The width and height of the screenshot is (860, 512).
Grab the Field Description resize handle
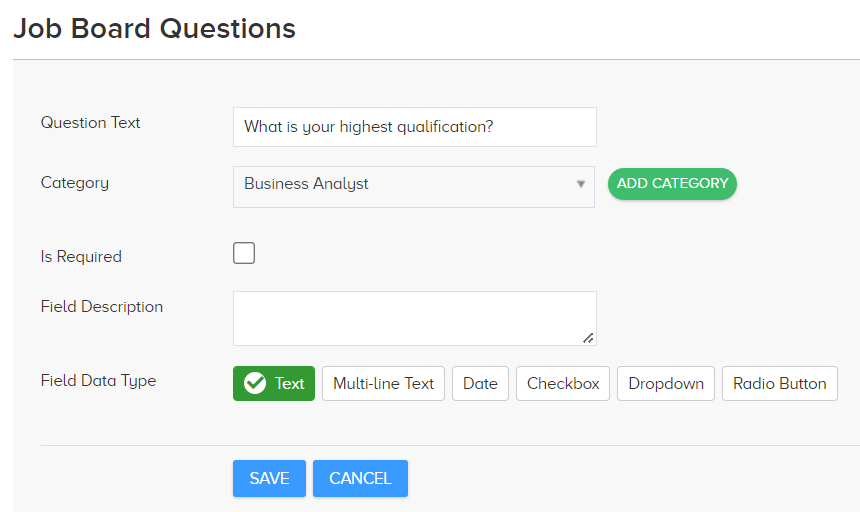[588, 338]
